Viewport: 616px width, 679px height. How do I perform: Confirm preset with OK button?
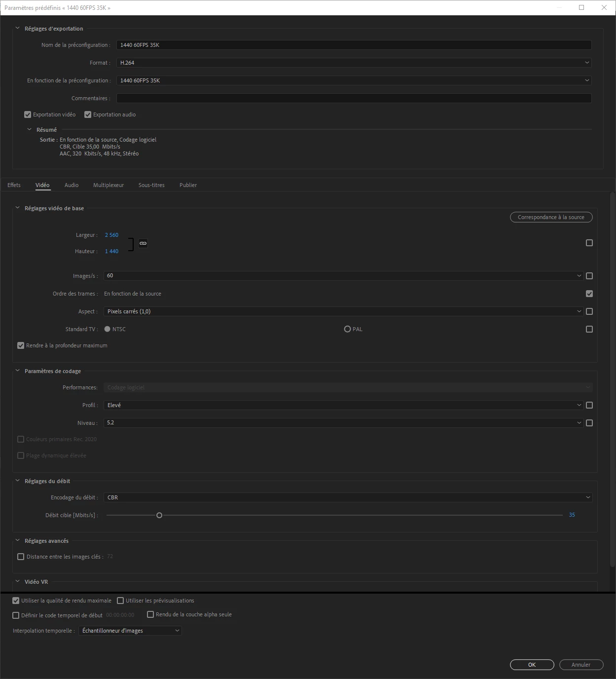coord(532,665)
